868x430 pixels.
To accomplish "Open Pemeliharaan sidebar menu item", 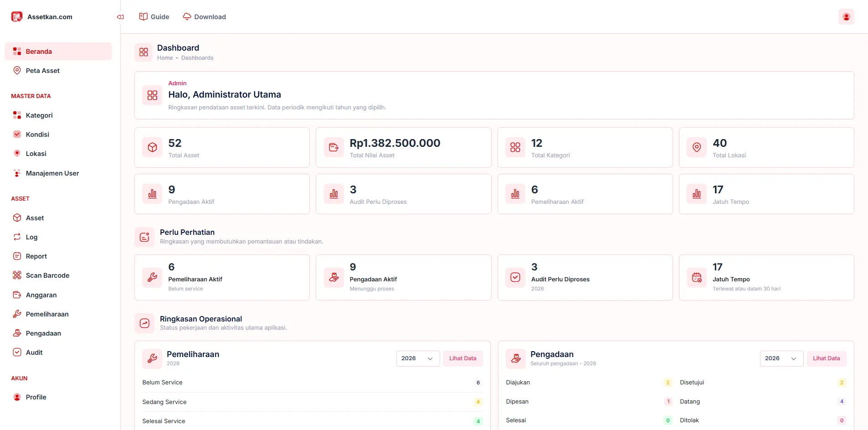I will pyautogui.click(x=58, y=314).
